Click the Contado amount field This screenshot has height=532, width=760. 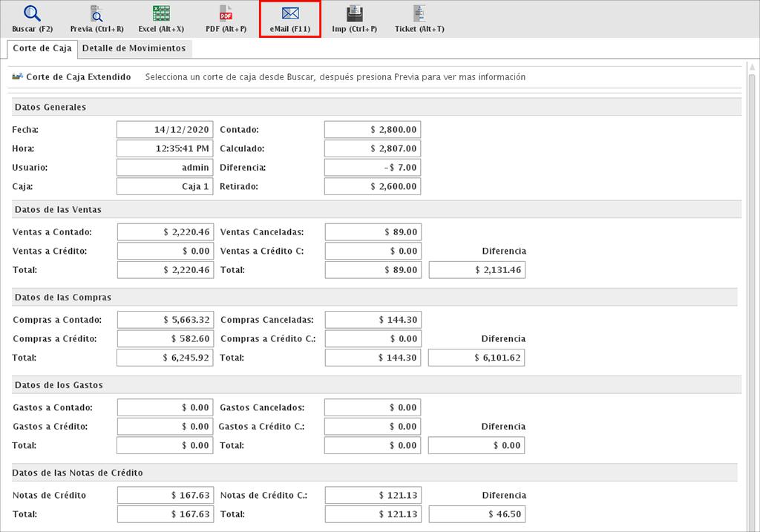coord(373,129)
